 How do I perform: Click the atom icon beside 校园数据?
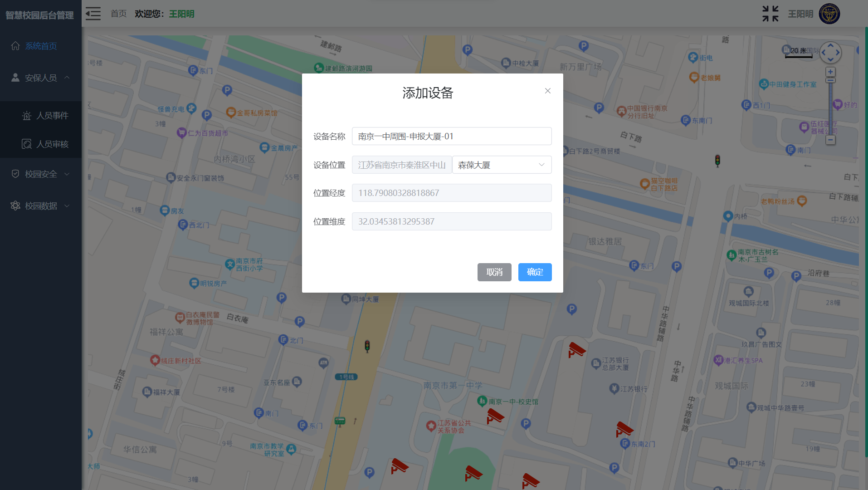click(15, 206)
